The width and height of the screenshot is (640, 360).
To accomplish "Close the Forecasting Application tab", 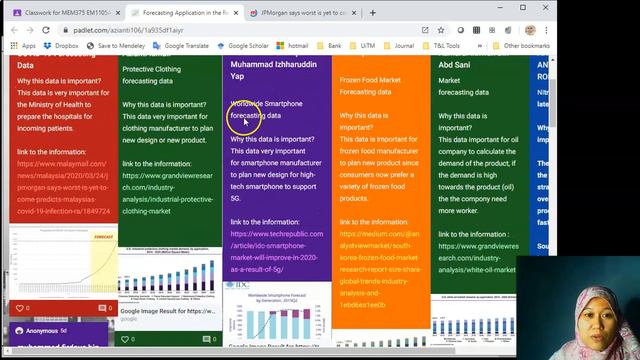I will coord(236,13).
